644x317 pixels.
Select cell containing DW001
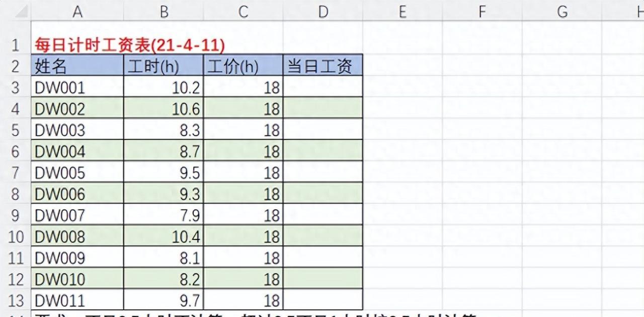77,87
